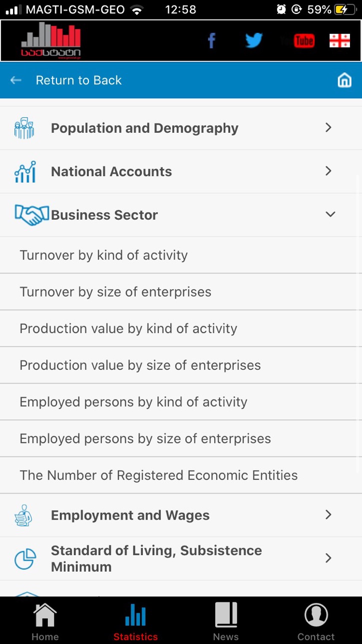362x644 pixels.
Task: Switch to the Home tab
Action: pos(45,622)
